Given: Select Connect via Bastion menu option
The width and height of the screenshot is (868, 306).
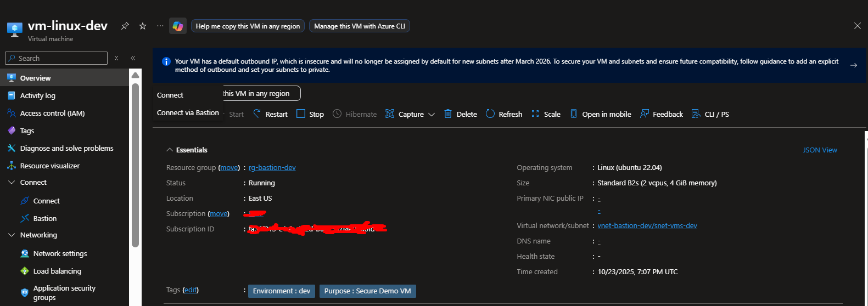Looking at the screenshot, I should coord(188,112).
